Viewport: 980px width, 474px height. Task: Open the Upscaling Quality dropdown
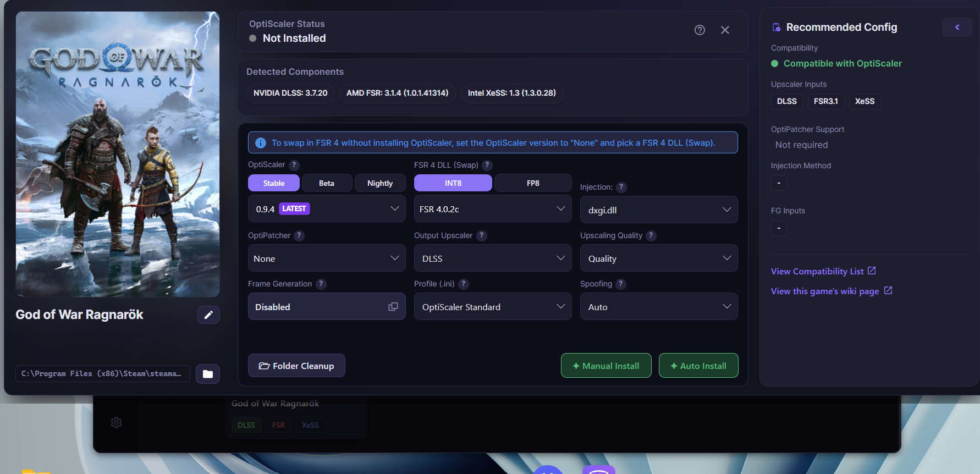(659, 258)
